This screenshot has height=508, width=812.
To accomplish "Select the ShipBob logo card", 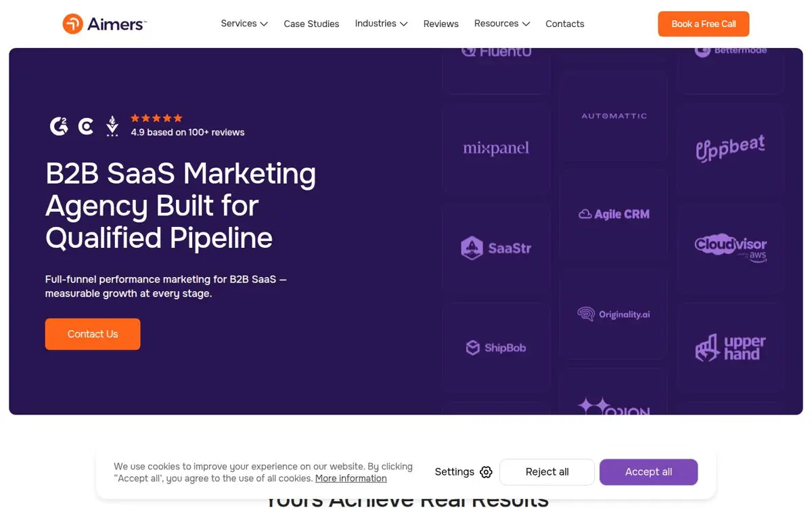I will (496, 347).
